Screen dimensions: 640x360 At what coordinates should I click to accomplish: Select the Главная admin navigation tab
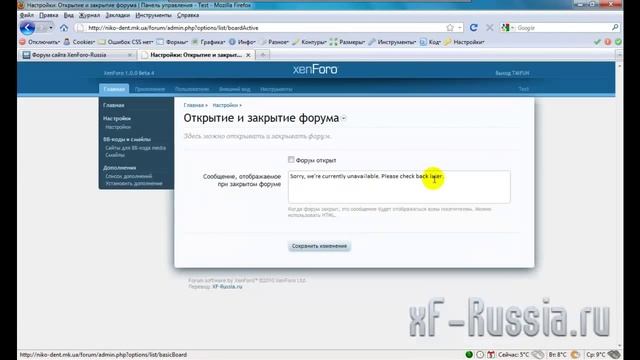point(114,89)
